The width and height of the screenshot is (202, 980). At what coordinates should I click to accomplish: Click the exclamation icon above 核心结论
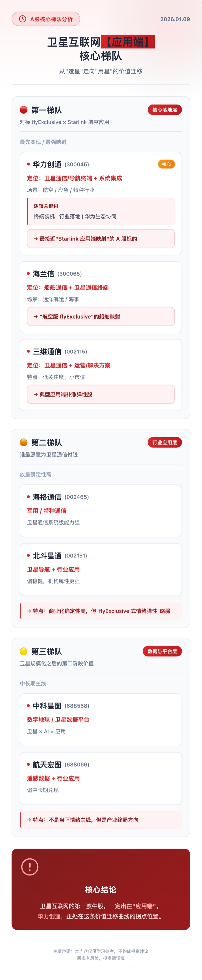(30, 867)
